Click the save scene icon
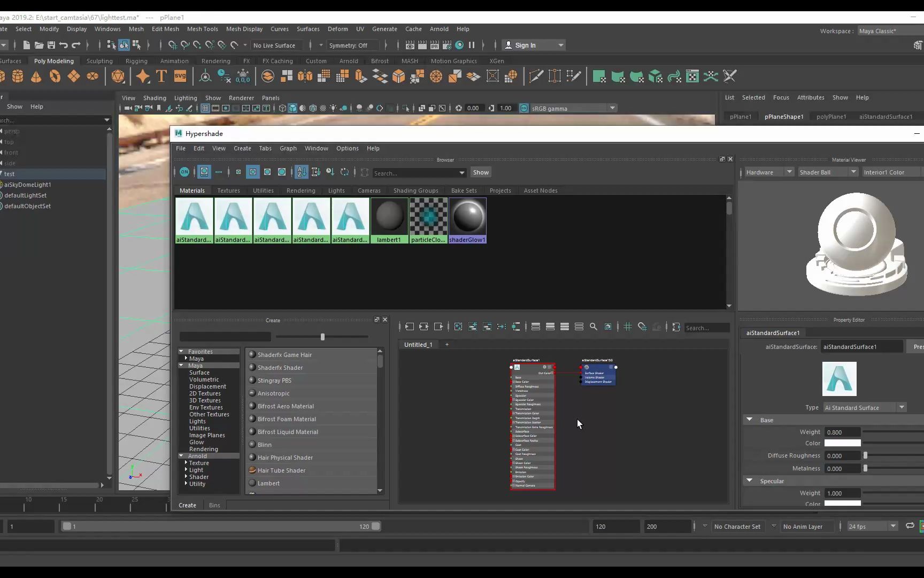This screenshot has height=578, width=924. pyautogui.click(x=51, y=45)
